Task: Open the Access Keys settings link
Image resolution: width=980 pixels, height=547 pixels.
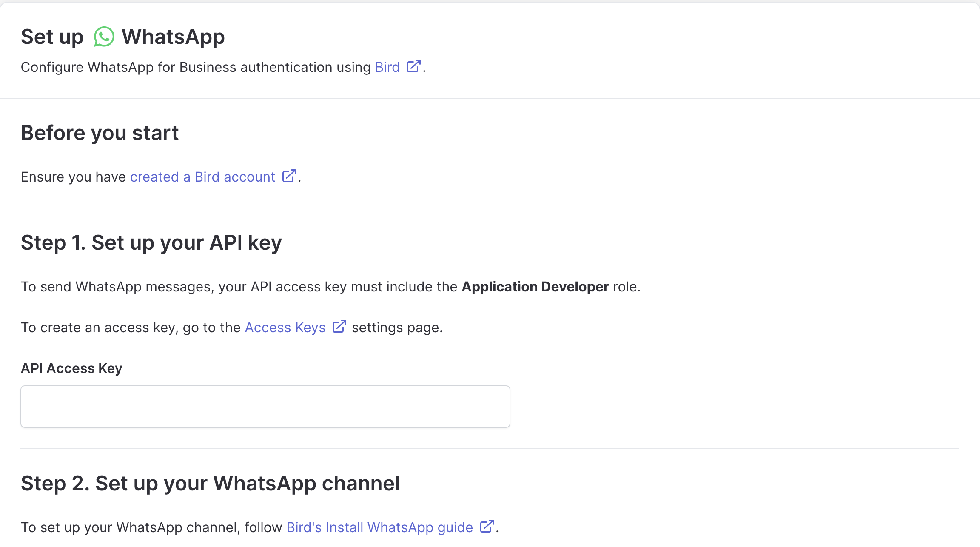Action: point(285,328)
